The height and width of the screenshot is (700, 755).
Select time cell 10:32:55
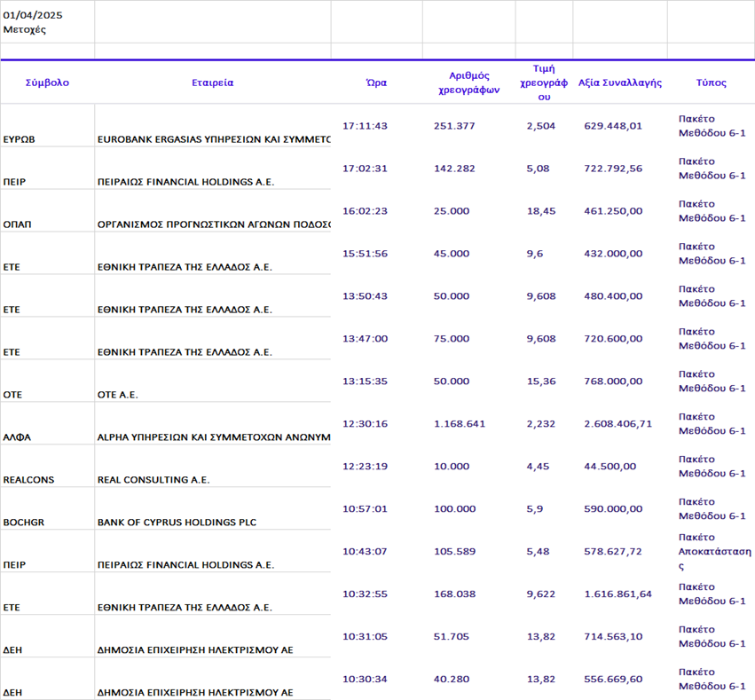[x=365, y=594]
